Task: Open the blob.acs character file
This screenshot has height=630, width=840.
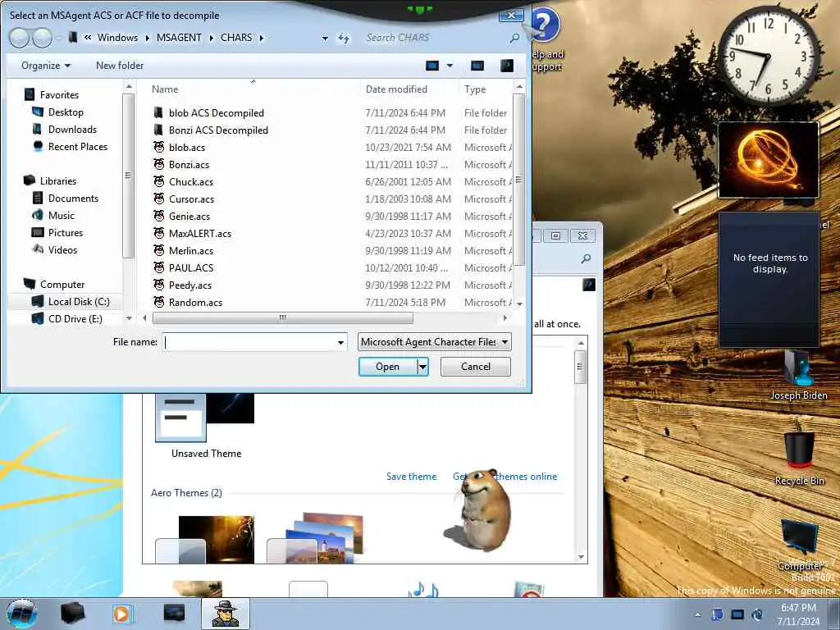Action: (187, 148)
